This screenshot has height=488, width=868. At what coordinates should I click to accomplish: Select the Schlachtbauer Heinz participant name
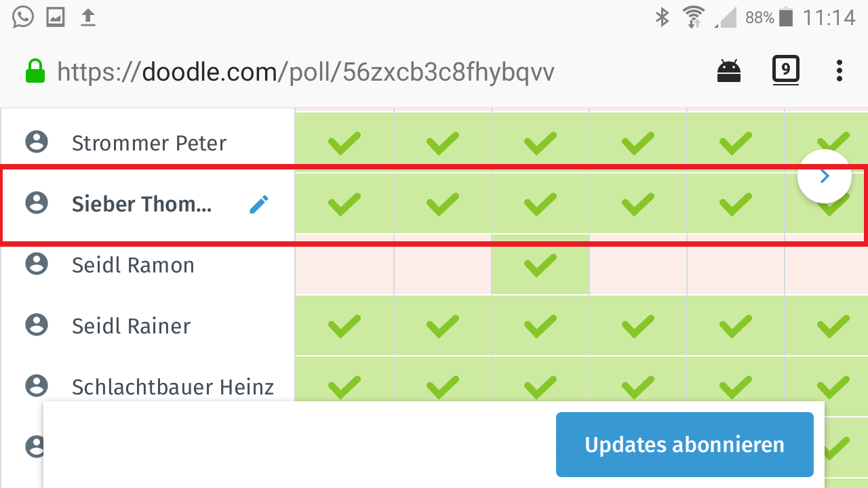pyautogui.click(x=173, y=387)
